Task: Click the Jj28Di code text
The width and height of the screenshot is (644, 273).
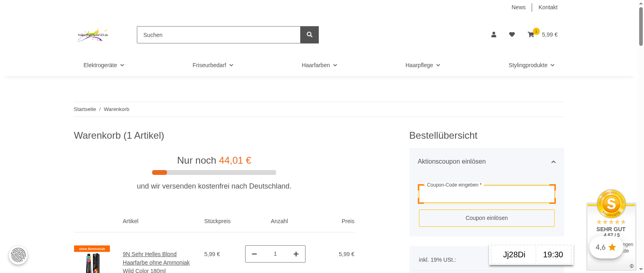Action: click(x=514, y=255)
